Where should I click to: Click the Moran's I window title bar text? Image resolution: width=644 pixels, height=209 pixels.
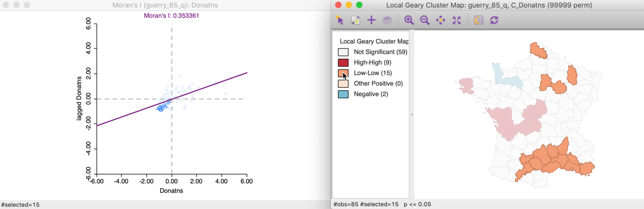tap(165, 5)
